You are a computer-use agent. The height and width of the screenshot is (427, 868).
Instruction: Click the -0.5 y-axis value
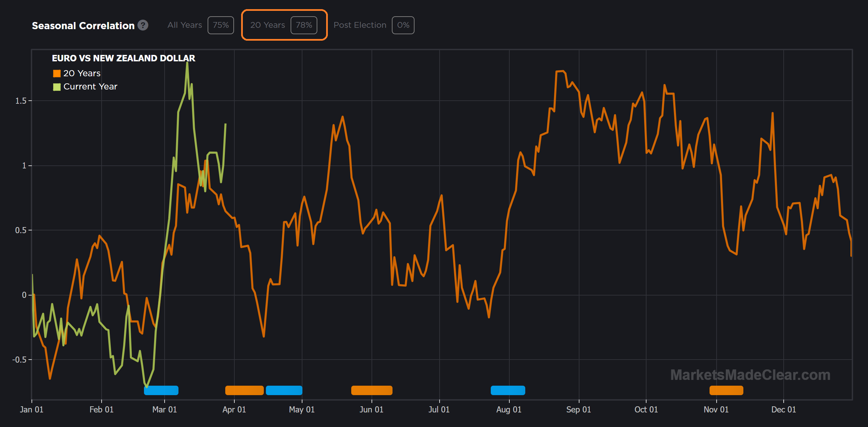point(19,360)
